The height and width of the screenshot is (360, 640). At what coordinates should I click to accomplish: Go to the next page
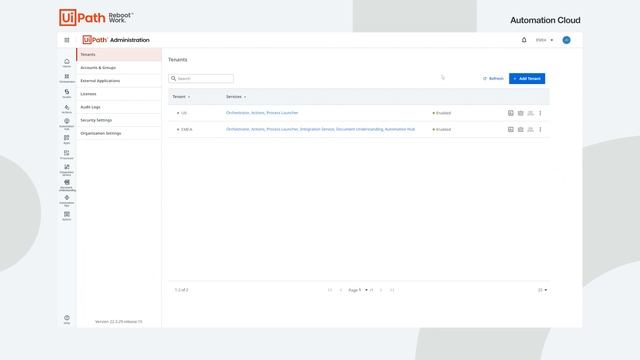tap(381, 290)
